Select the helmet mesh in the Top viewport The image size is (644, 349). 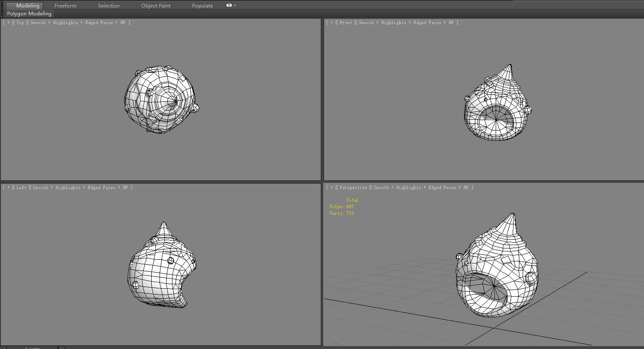(161, 100)
